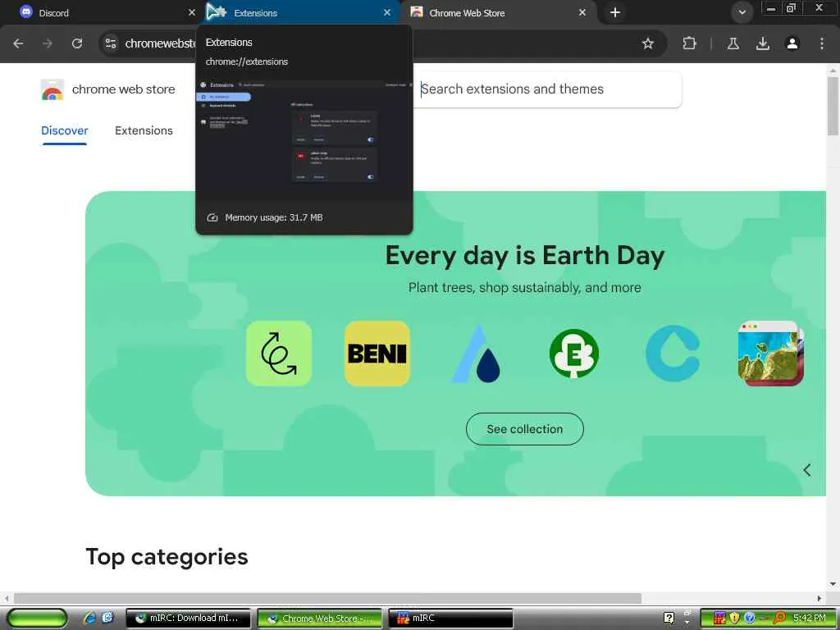This screenshot has height=630, width=840.
Task: Show browser downloads
Action: pos(763,43)
